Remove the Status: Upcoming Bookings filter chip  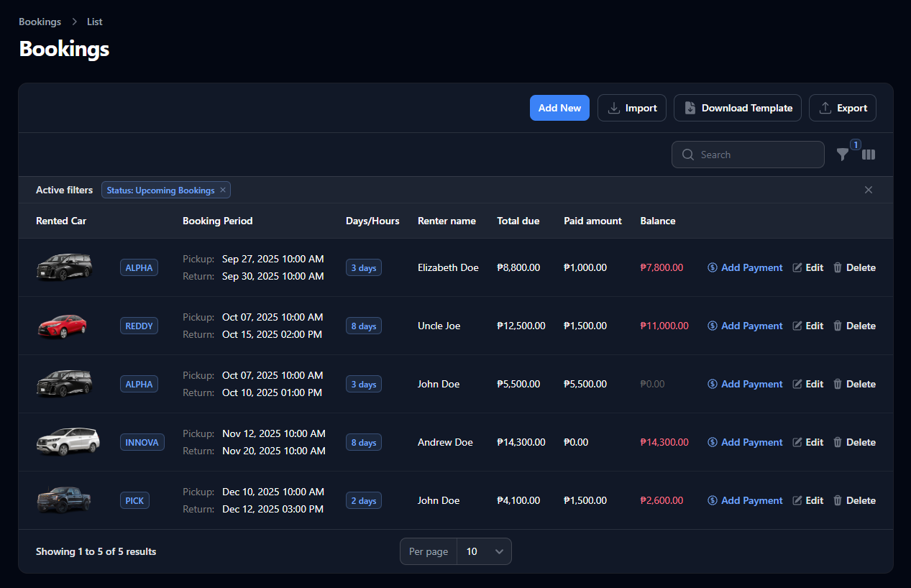(x=223, y=190)
